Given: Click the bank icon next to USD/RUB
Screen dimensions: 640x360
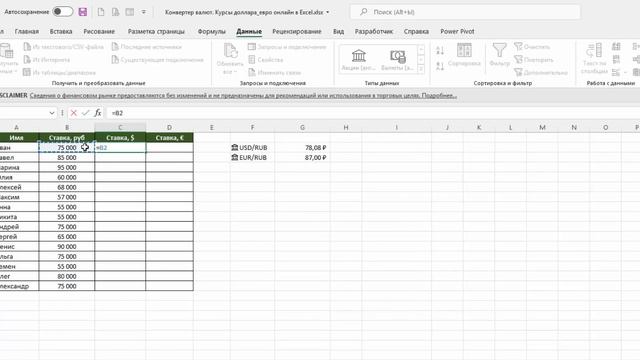Looking at the screenshot, I should click(235, 147).
